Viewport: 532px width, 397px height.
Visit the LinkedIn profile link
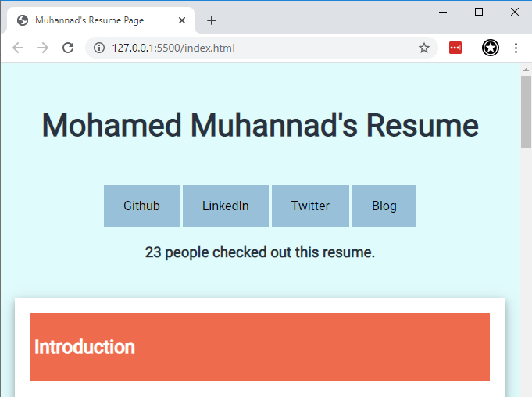[225, 206]
